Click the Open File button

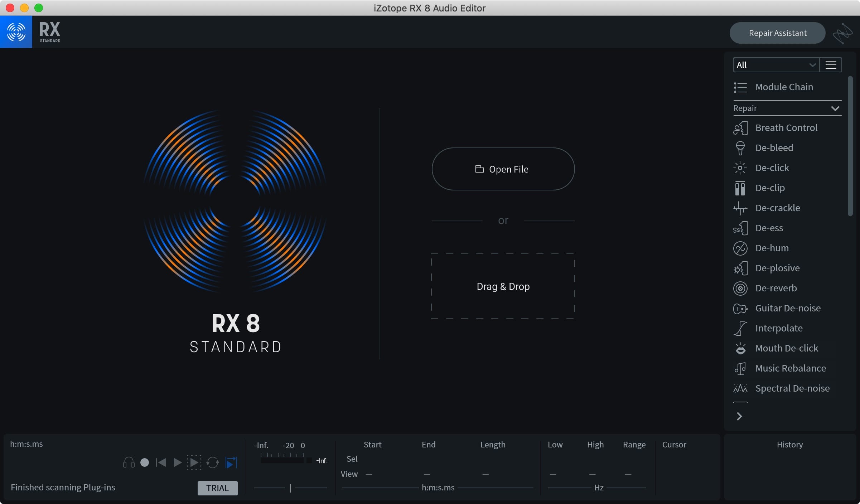coord(503,169)
